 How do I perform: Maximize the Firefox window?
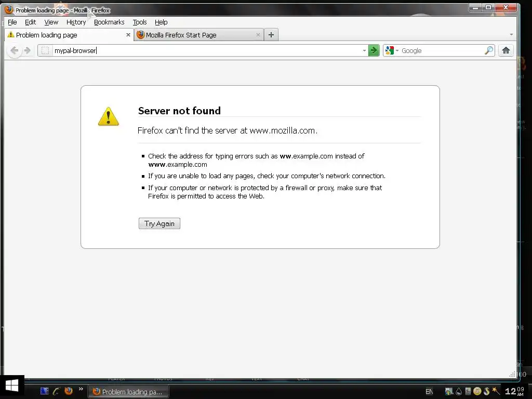[488, 7]
